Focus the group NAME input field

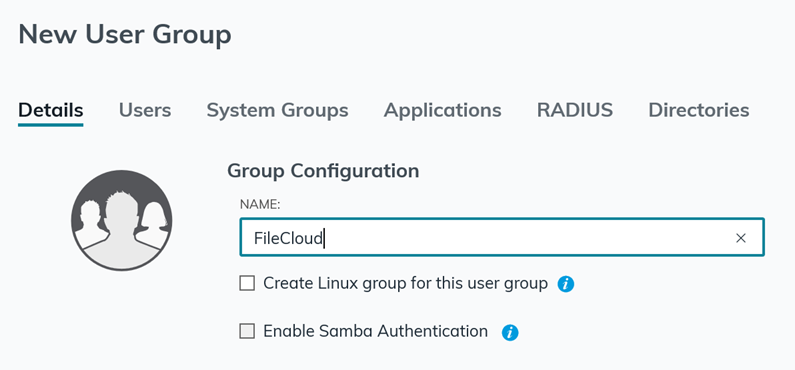click(x=502, y=237)
